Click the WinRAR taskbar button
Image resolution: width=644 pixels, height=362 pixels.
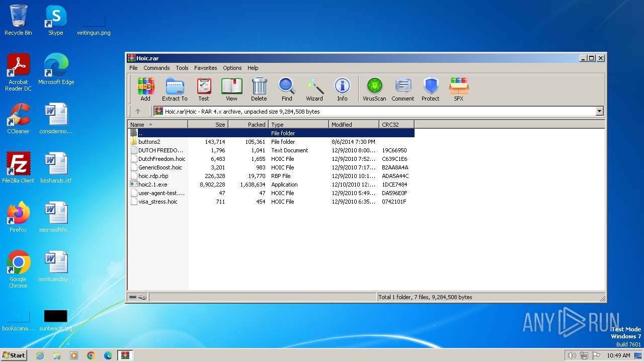125,355
